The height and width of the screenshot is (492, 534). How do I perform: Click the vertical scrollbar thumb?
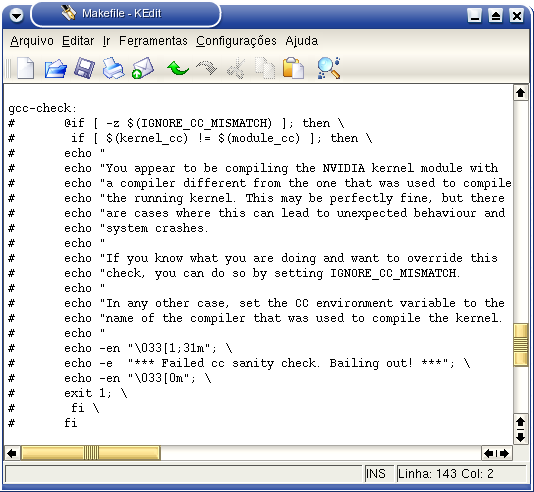[520, 345]
